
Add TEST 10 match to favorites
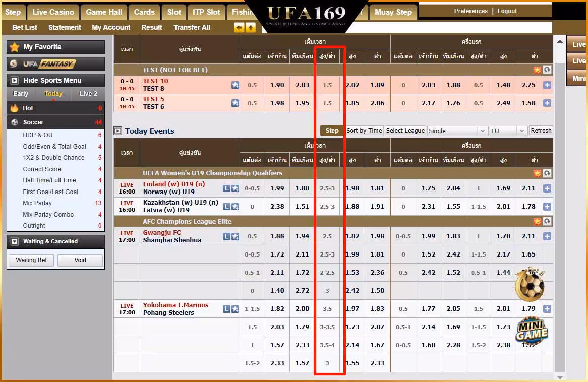(x=235, y=85)
